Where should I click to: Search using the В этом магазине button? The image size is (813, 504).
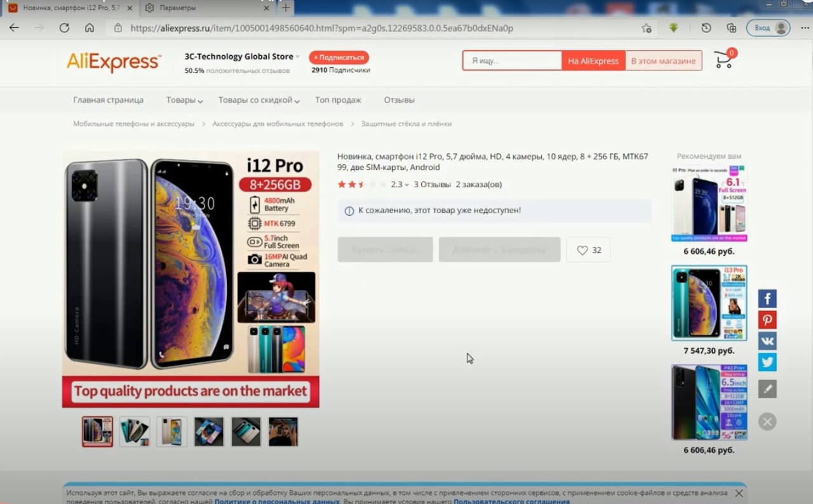click(663, 61)
